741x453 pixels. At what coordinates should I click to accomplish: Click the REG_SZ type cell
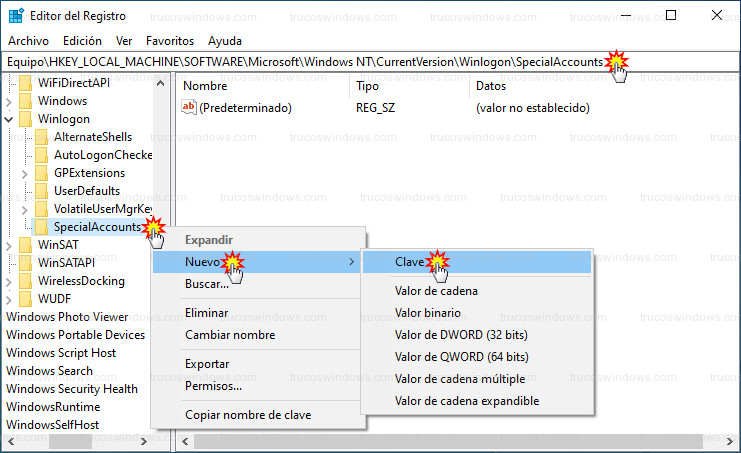coord(375,108)
